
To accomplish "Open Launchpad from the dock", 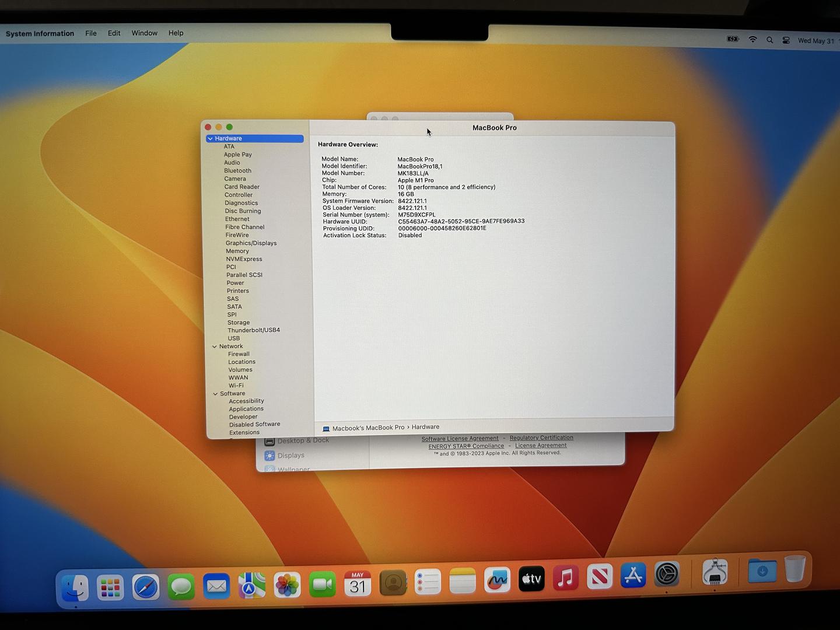I will pos(110,587).
